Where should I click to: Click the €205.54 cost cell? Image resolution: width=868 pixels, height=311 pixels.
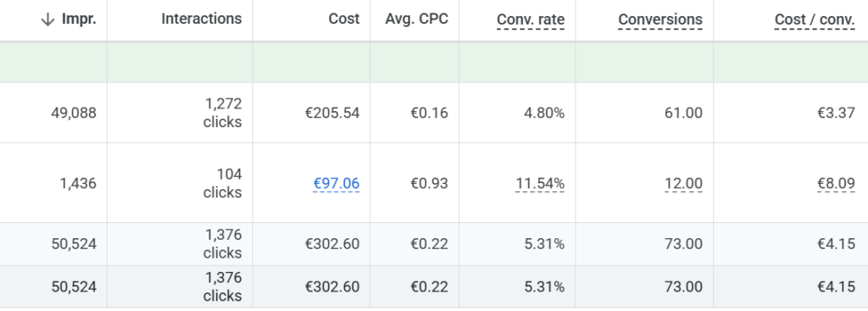pyautogui.click(x=332, y=113)
